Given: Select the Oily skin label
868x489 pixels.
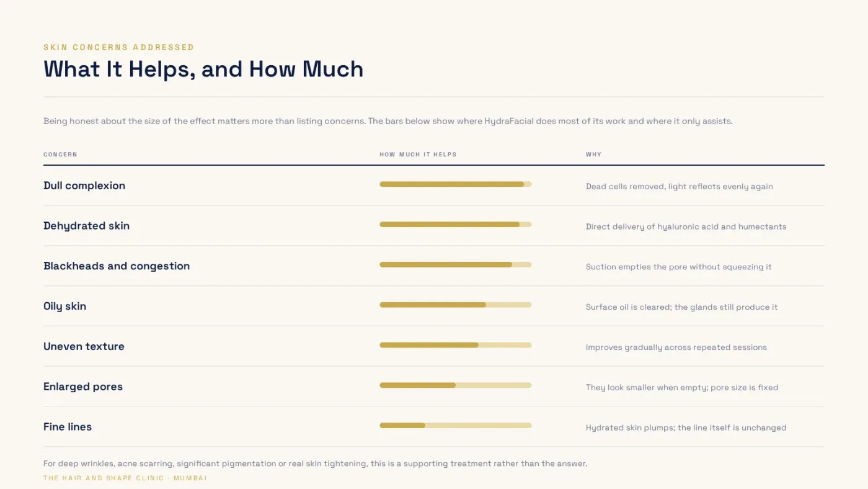Looking at the screenshot, I should click(64, 307).
